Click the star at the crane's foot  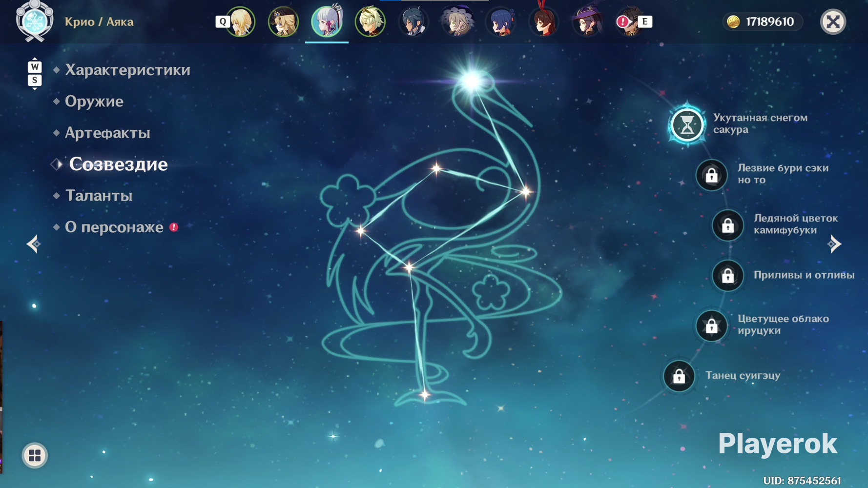coord(424,395)
